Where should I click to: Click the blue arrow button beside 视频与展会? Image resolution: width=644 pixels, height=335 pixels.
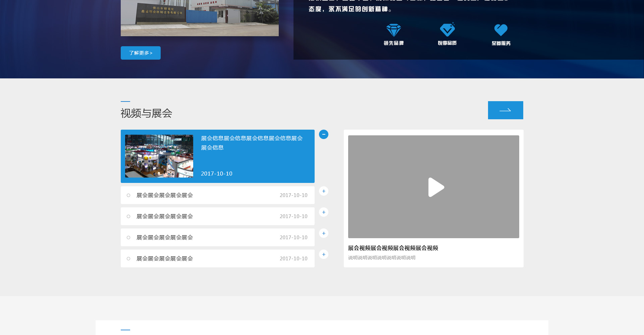click(505, 110)
